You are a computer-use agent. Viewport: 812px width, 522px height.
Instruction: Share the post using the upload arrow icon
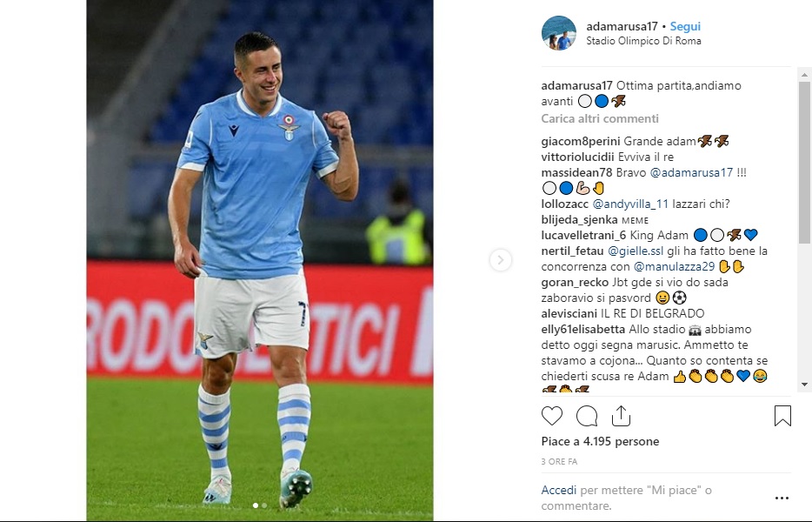pos(621,416)
